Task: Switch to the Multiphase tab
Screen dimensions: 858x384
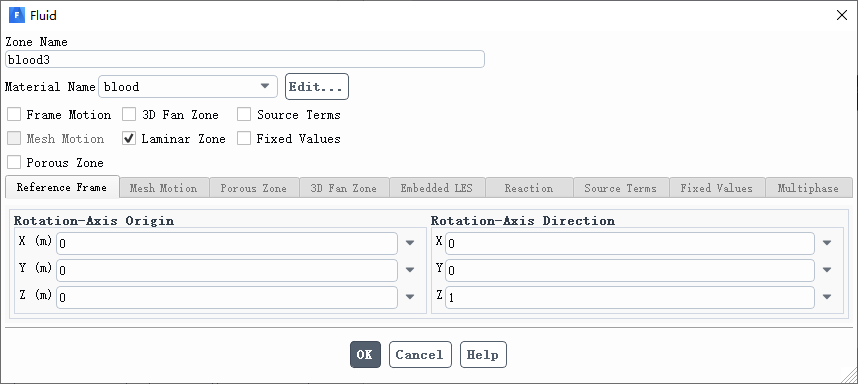Action: (x=808, y=188)
